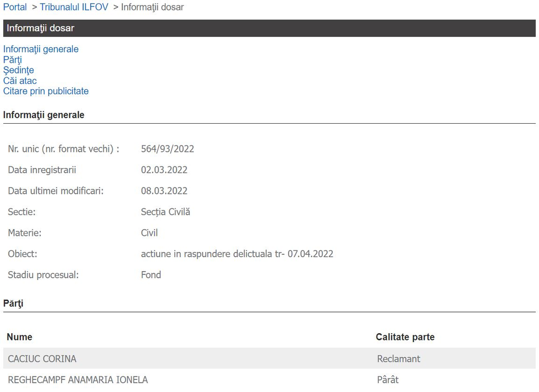Select the Secția Civilă value
This screenshot has width=539, height=392.
click(x=165, y=212)
